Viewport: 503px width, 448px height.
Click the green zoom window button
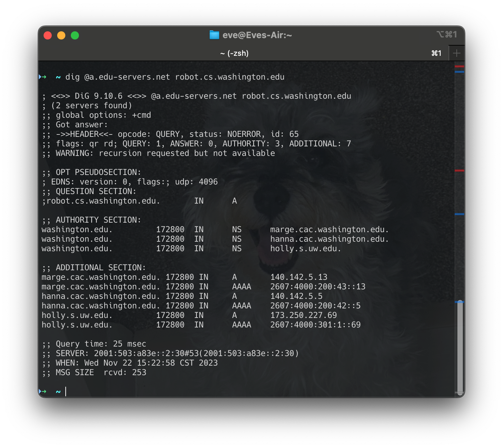75,35
